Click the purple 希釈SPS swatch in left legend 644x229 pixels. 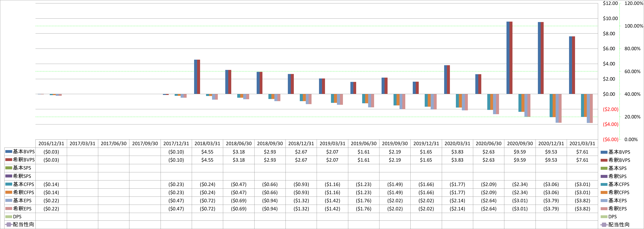point(9,176)
